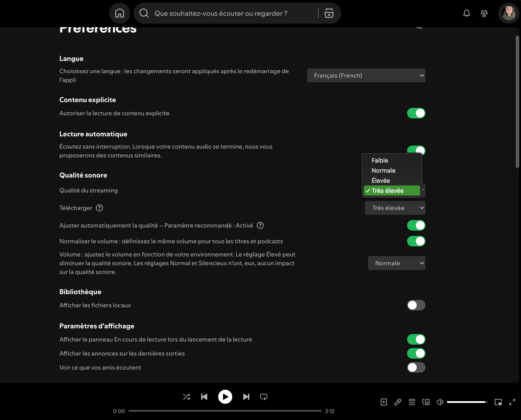Viewport: 521px width, 420px height.
Task: Enter full screen mode icon
Action: coord(512,402)
